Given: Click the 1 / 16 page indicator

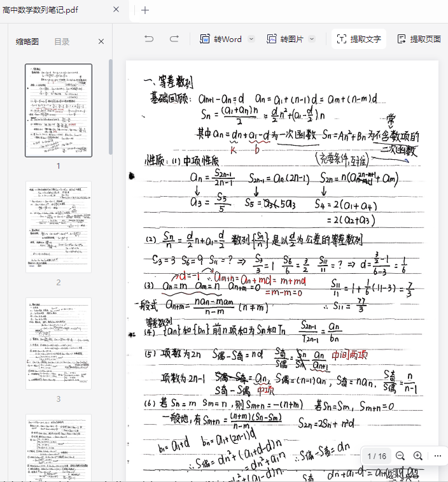Looking at the screenshot, I should pyautogui.click(x=377, y=456).
